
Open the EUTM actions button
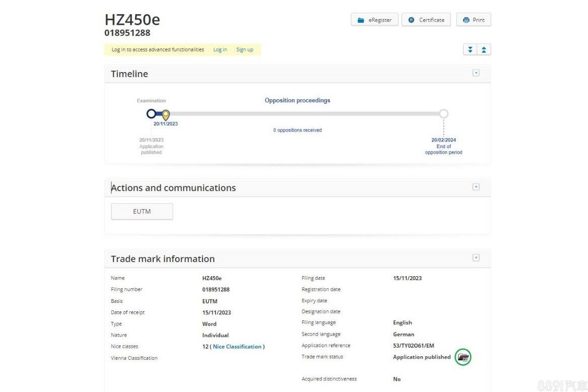coord(142,212)
